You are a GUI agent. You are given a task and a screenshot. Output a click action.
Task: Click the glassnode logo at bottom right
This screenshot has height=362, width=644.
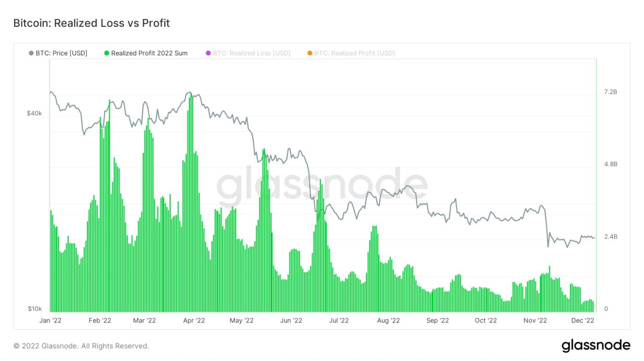point(596,346)
